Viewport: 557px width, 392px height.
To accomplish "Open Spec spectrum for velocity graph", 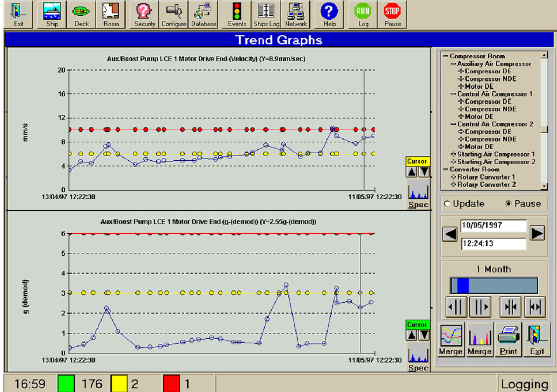I will point(418,194).
